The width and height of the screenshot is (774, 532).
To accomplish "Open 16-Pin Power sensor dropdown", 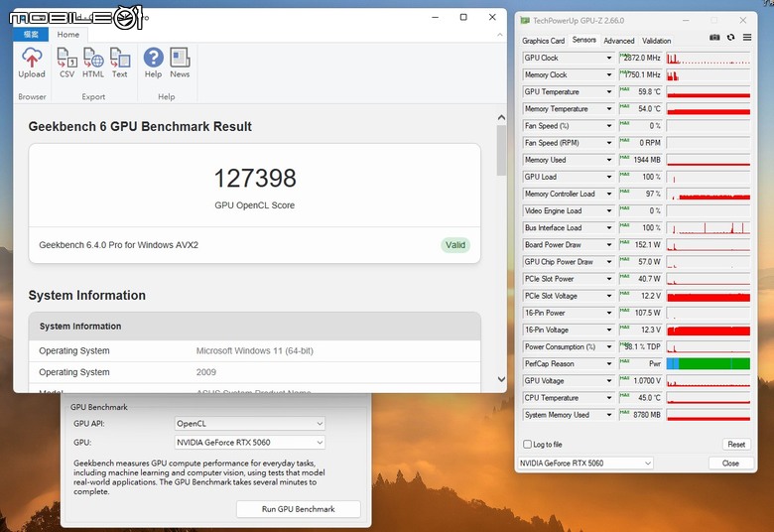I will point(608,314).
